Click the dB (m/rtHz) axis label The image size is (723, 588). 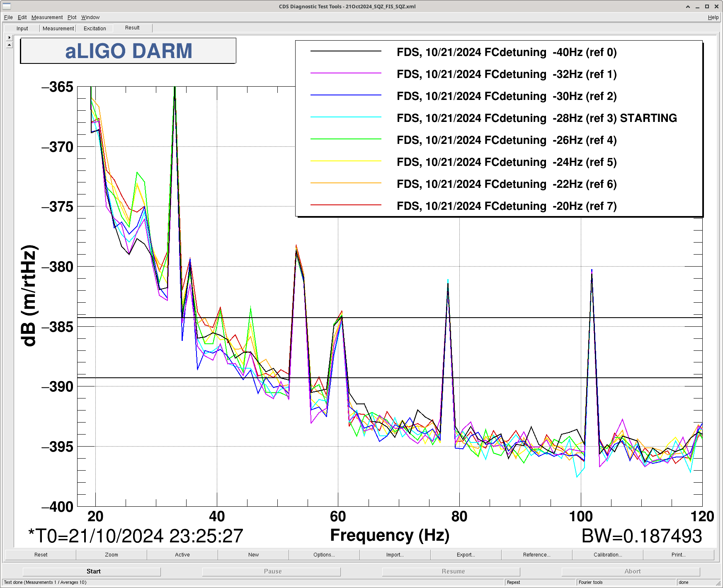coord(29,296)
